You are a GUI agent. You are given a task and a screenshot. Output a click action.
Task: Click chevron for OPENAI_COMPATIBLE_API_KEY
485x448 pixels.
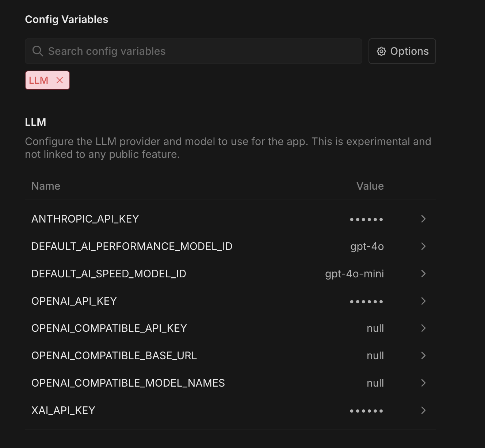click(423, 328)
